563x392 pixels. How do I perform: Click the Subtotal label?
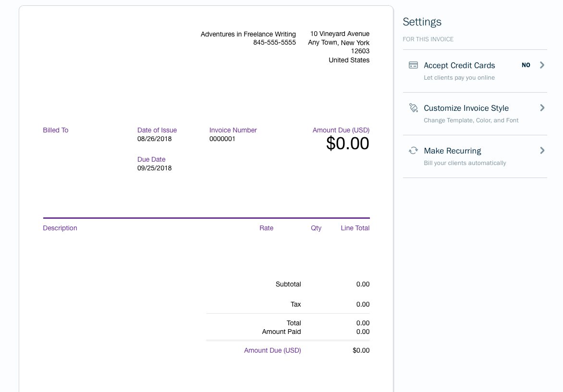(288, 284)
